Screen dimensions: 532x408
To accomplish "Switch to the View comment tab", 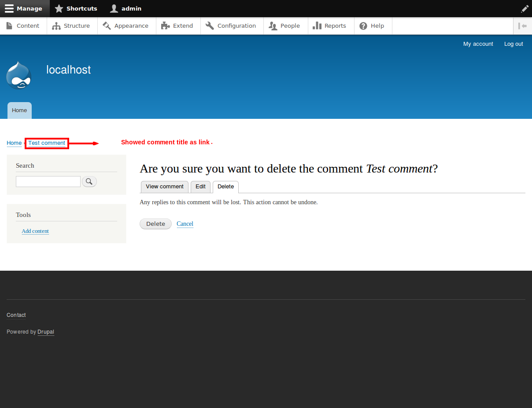I will (164, 187).
